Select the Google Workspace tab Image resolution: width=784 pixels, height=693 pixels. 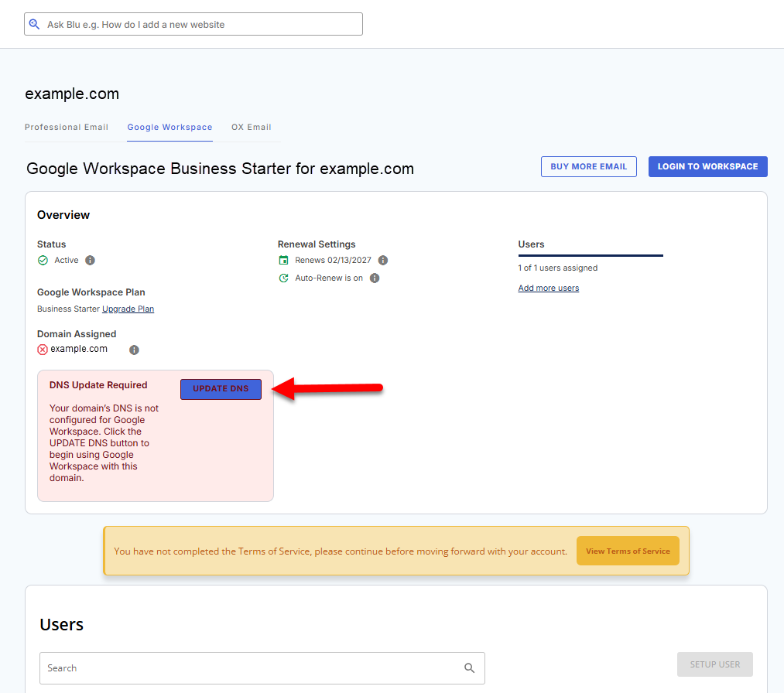click(169, 127)
